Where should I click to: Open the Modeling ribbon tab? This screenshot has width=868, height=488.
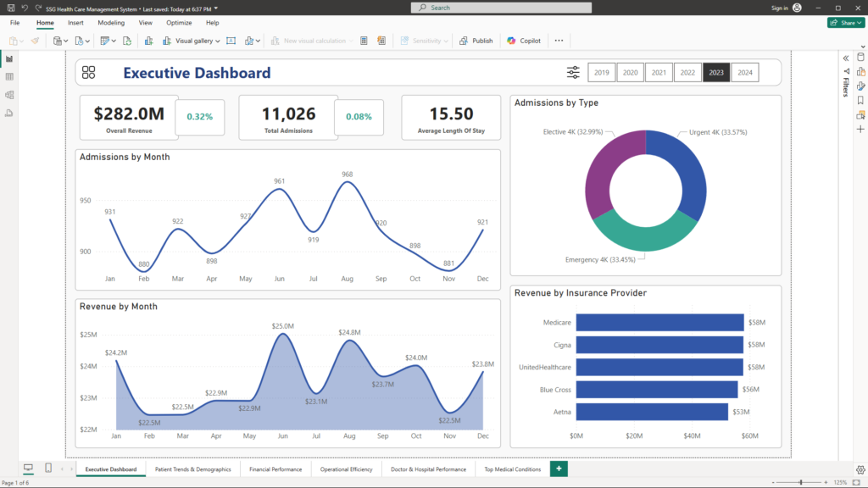111,23
